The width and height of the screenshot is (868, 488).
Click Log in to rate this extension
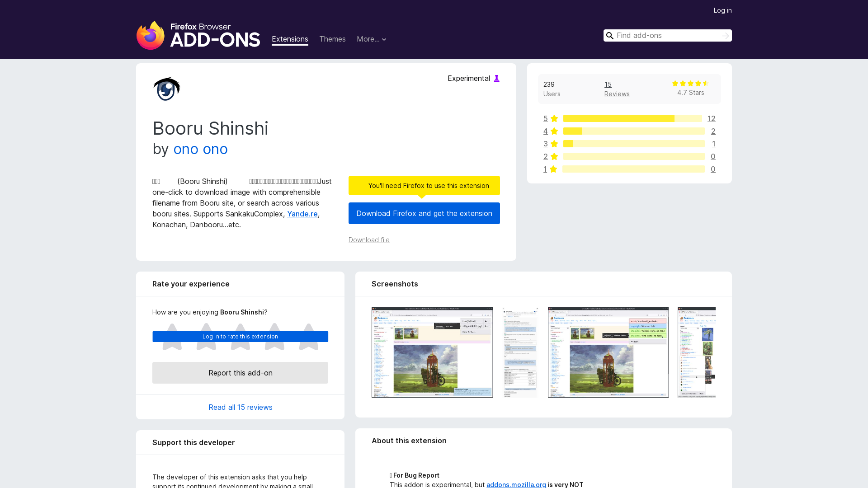tap(240, 337)
